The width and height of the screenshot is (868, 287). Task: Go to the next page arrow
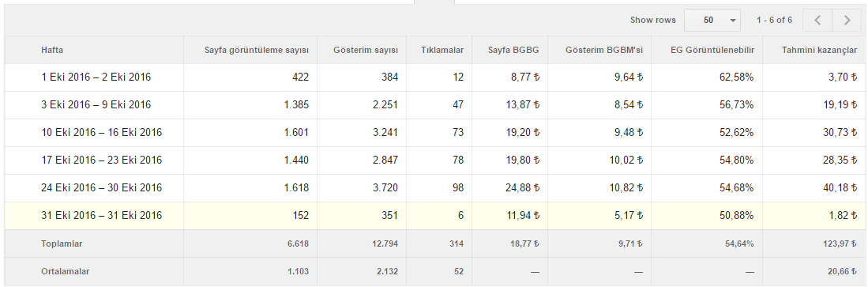[x=847, y=21]
